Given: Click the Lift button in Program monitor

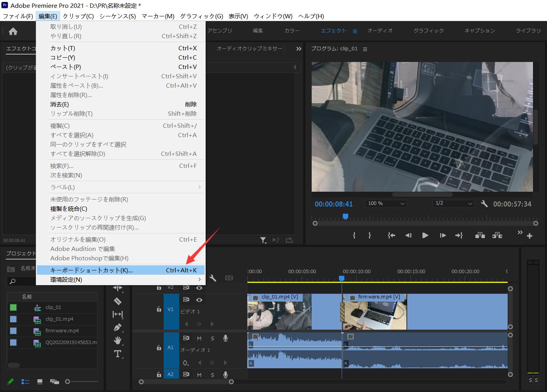Looking at the screenshot, I should (480, 235).
